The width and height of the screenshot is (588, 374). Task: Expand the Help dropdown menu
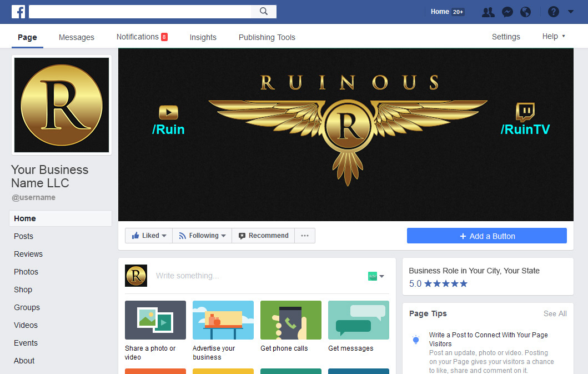pyautogui.click(x=554, y=37)
